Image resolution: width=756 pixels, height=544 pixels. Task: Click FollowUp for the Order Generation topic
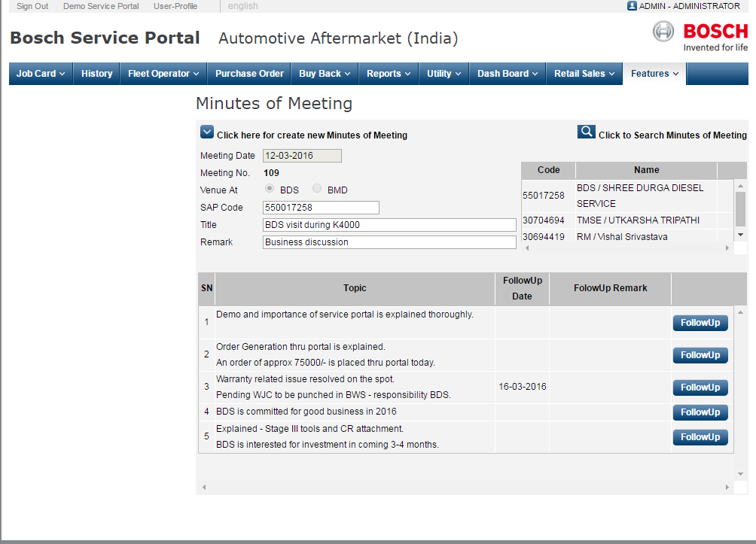pyautogui.click(x=700, y=355)
